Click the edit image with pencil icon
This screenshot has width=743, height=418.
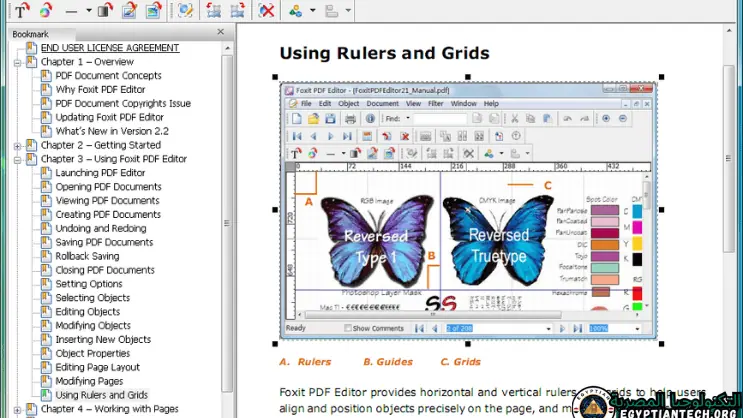pos(129,10)
